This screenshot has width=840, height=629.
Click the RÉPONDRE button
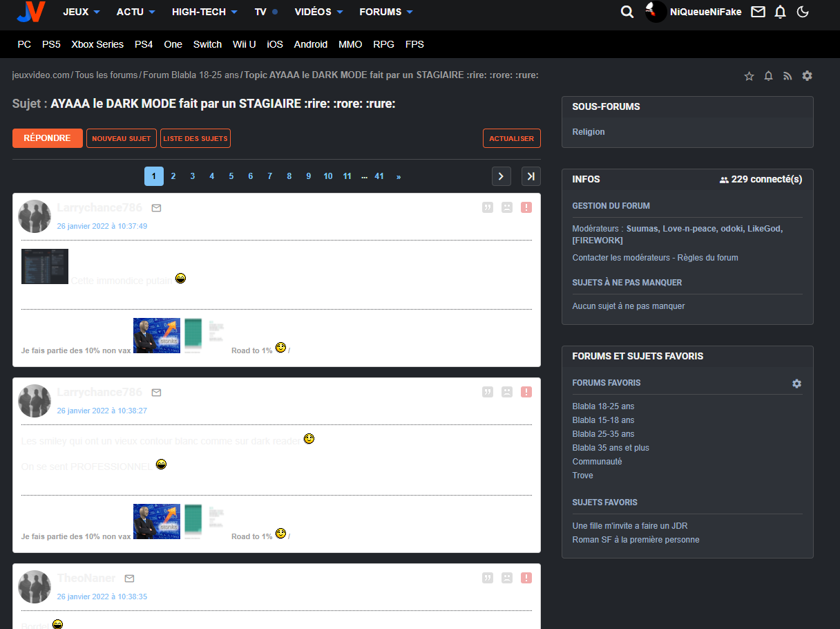[x=48, y=138]
